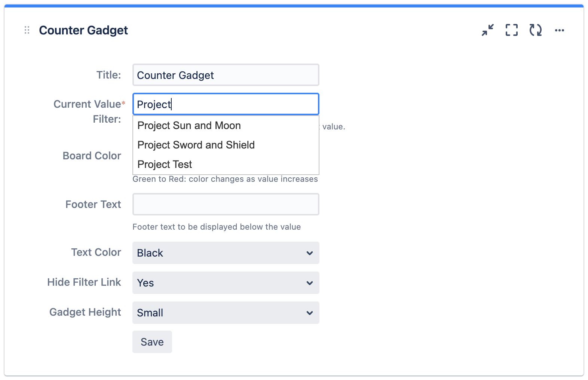Choose Project Sword and Shield from list
This screenshot has width=588, height=380.
(x=196, y=145)
